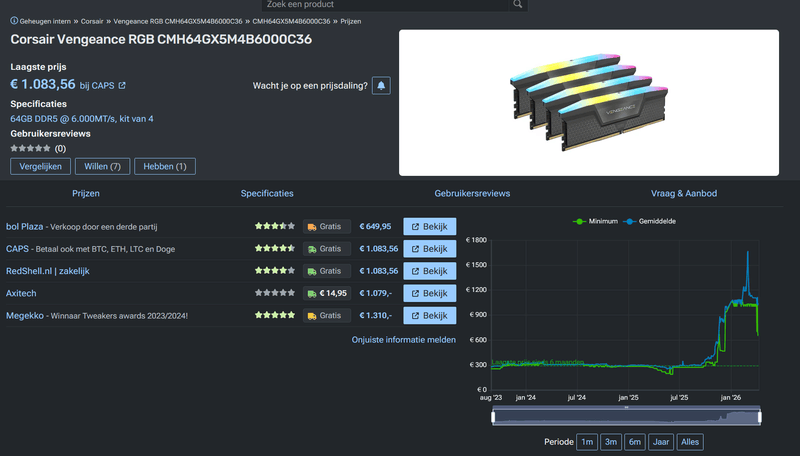
Task: Open 64GB DDR5 specifications link
Action: click(82, 119)
